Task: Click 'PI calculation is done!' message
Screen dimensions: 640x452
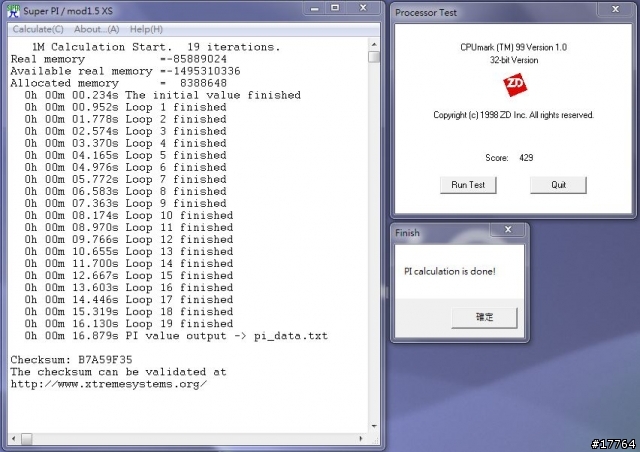Action: (449, 272)
